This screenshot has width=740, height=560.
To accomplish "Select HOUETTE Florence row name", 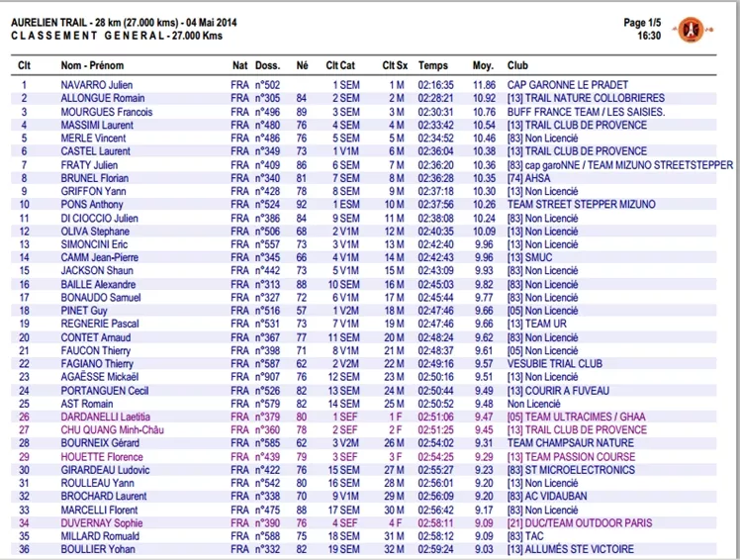I will coord(102,457).
